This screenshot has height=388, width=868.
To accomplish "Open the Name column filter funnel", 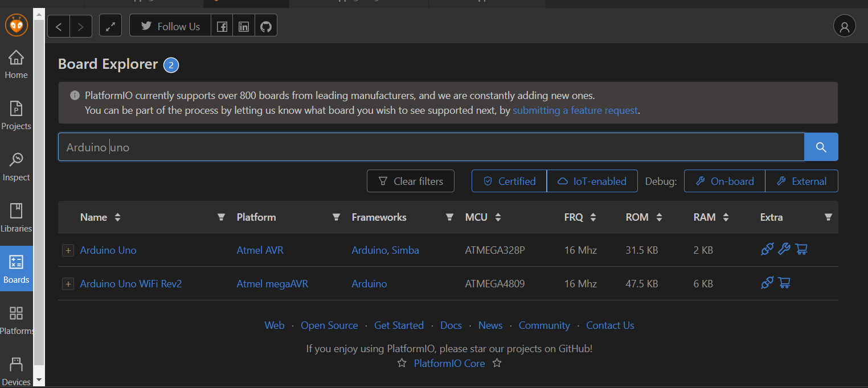I will [x=221, y=217].
